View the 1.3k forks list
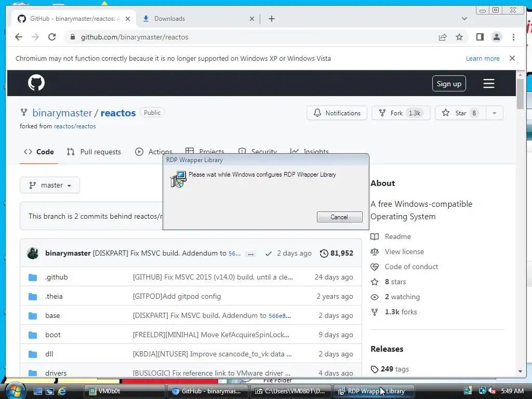 point(401,312)
